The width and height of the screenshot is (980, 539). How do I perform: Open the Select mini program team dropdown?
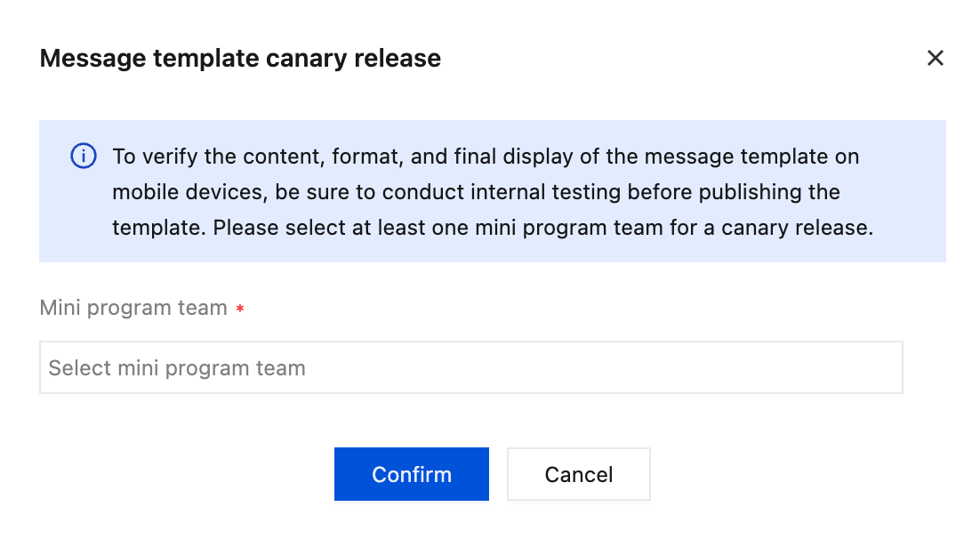click(470, 367)
